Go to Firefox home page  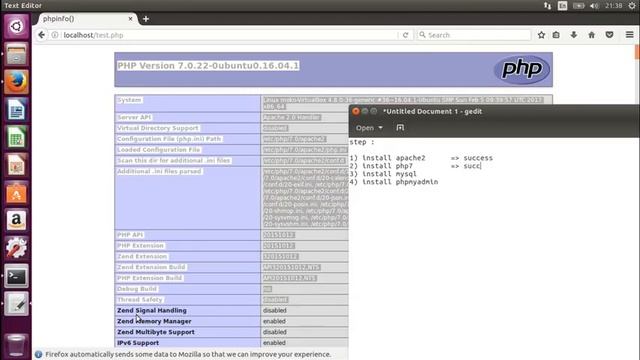point(591,35)
